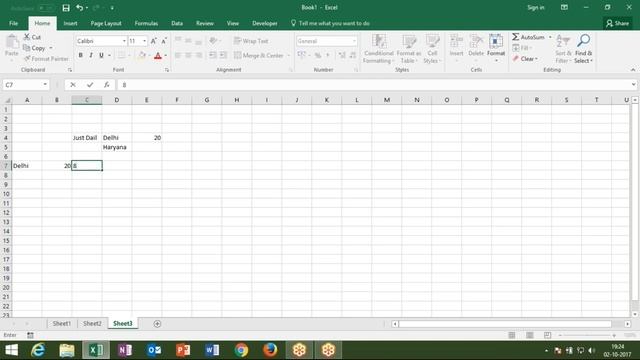Open Find & Select magnifier menu

click(x=583, y=49)
